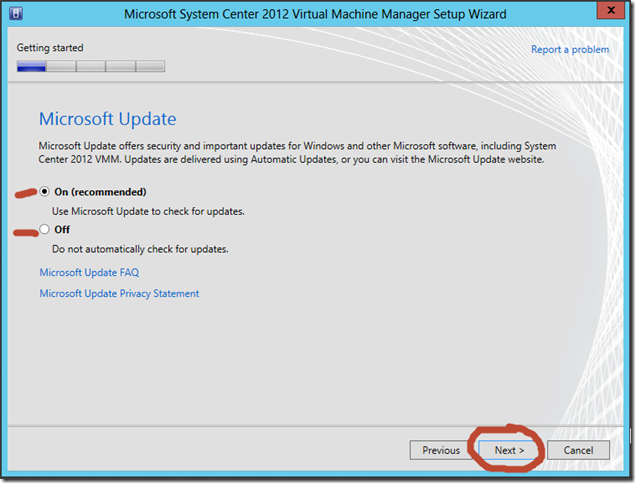Click the "On (recommended)" label text
The width and height of the screenshot is (635, 483).
click(100, 192)
